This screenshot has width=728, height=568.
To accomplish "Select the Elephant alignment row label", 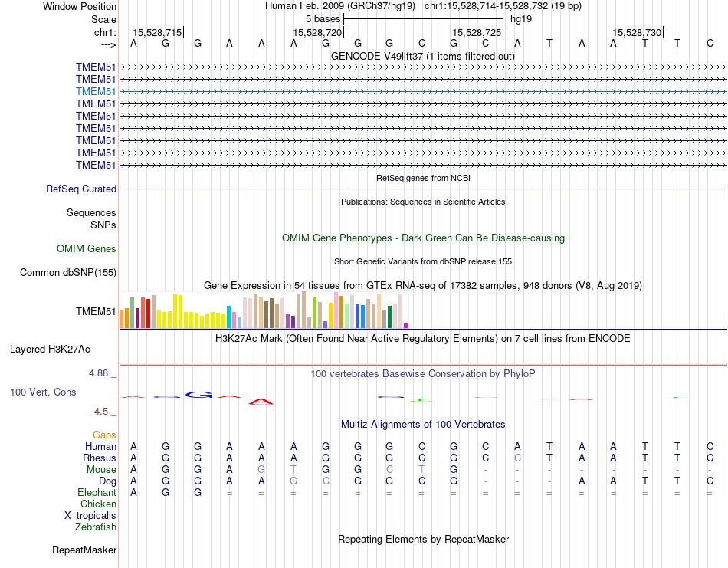I will pos(97,492).
